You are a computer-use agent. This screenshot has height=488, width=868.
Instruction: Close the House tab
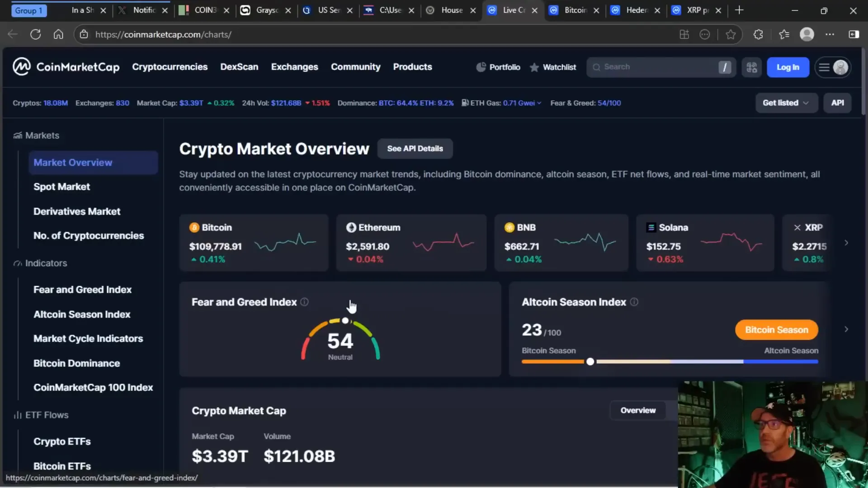point(473,10)
